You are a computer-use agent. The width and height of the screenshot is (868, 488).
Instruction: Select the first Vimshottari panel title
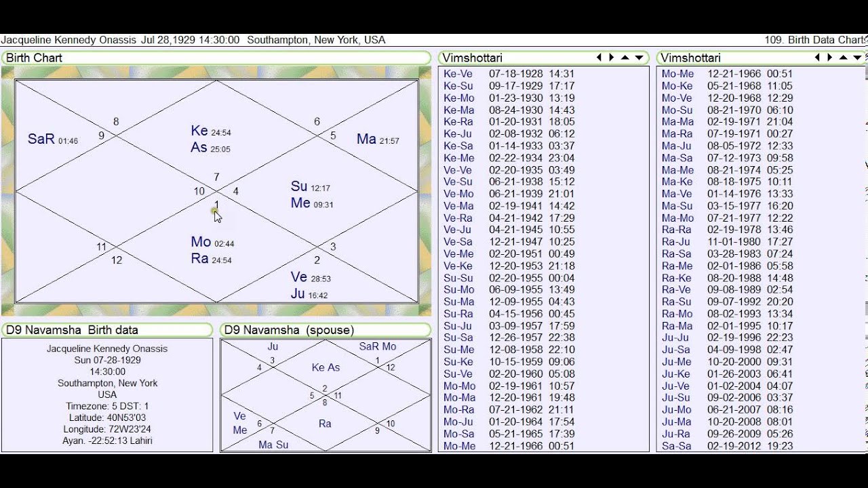coord(473,58)
